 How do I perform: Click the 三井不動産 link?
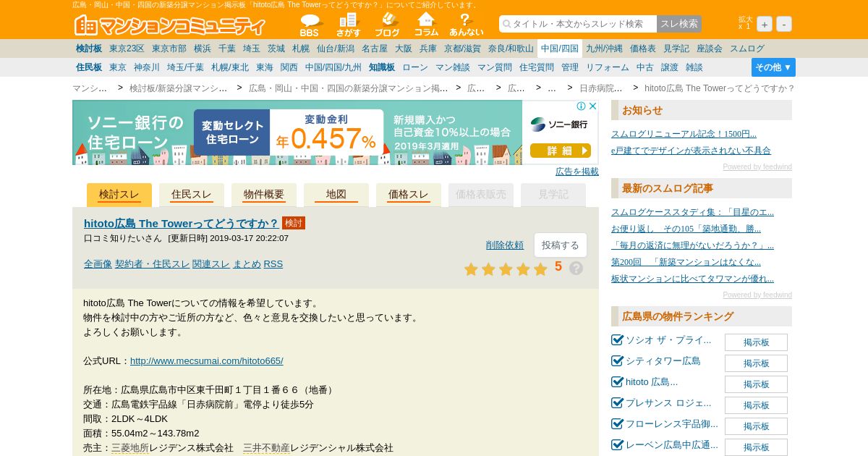tap(266, 447)
